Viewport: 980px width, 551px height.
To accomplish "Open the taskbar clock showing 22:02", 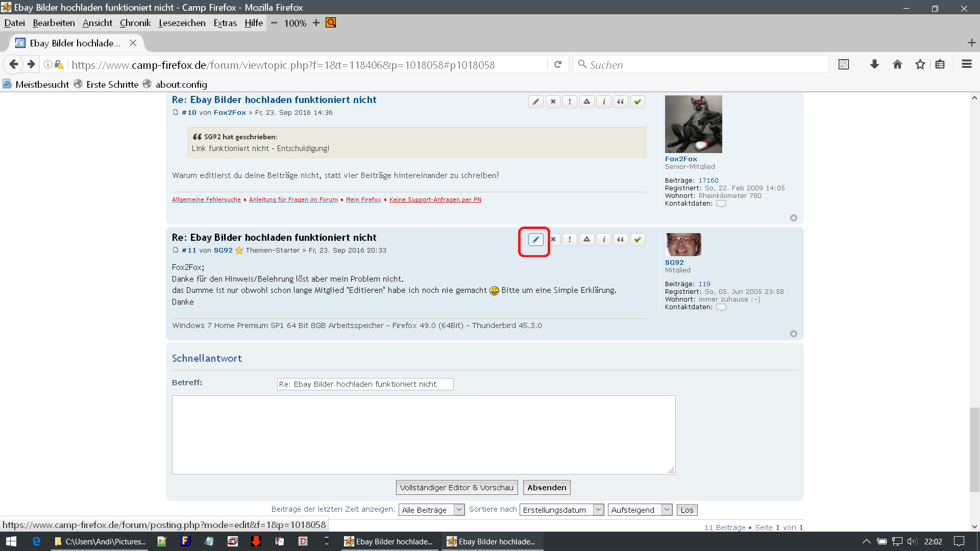I will [933, 541].
